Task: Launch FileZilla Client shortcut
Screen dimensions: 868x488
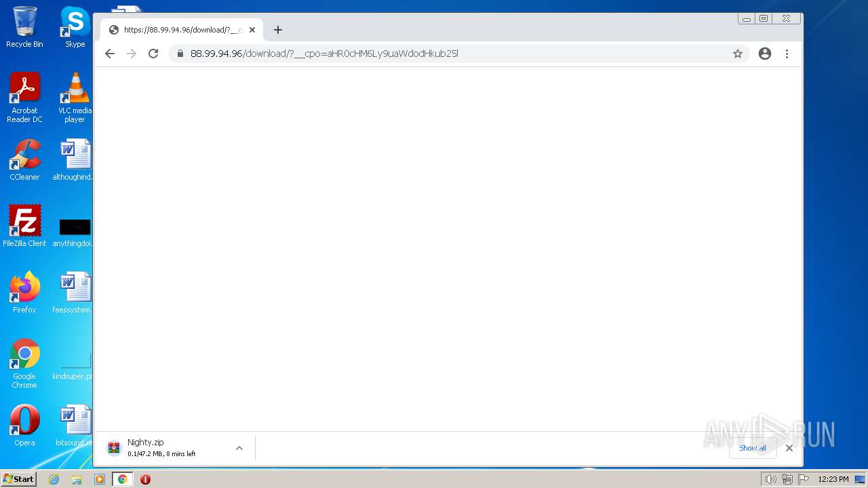Action: (x=24, y=226)
